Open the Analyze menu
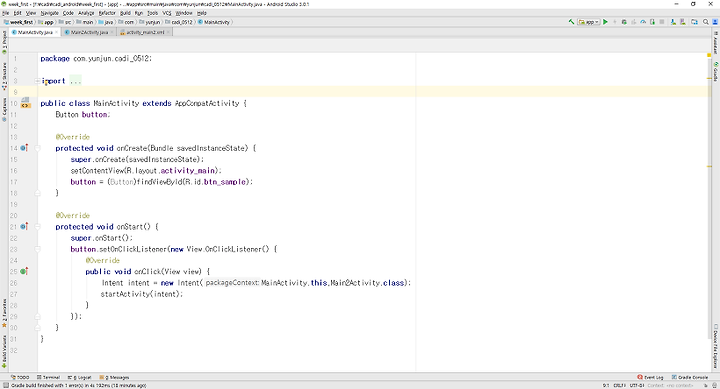Image resolution: width=720 pixels, height=389 pixels. [86, 13]
